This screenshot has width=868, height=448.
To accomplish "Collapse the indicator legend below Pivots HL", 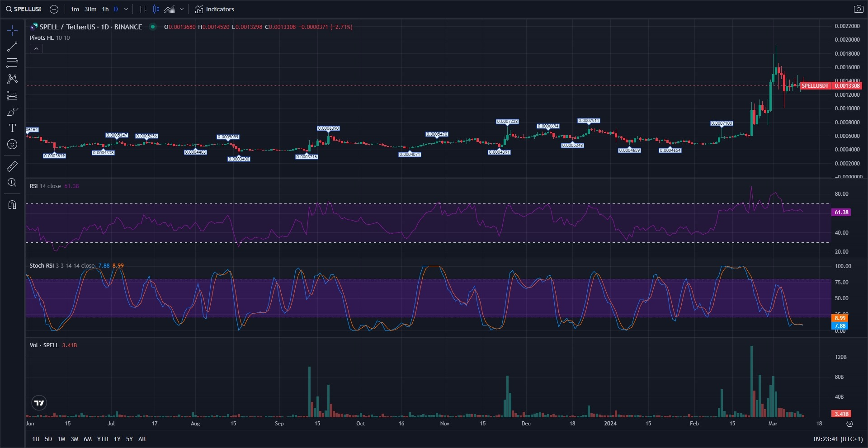I will 36,49.
